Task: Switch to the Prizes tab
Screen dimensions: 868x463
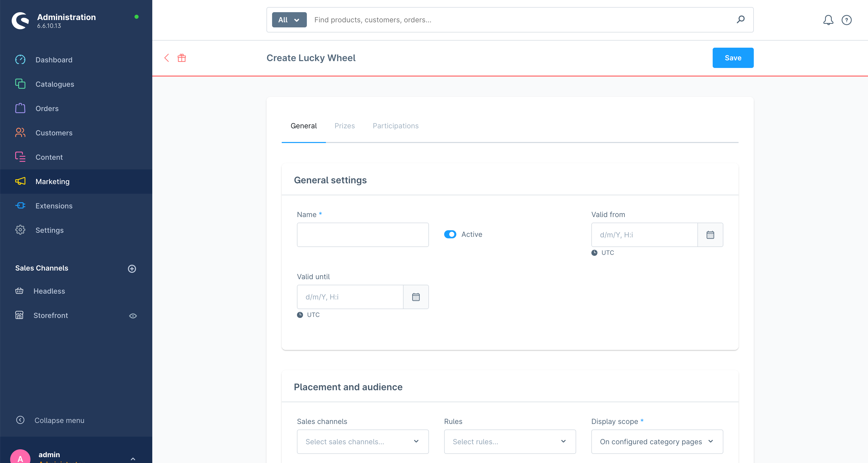Action: pyautogui.click(x=344, y=126)
